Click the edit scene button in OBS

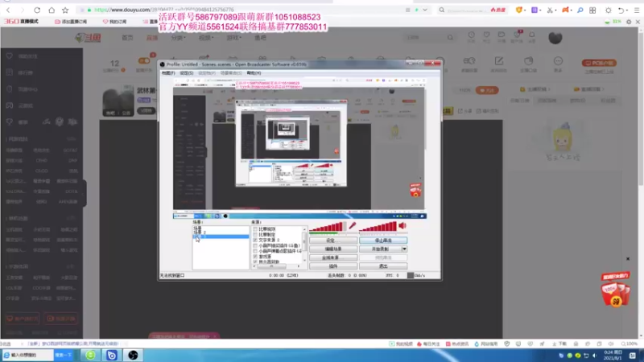point(333,249)
